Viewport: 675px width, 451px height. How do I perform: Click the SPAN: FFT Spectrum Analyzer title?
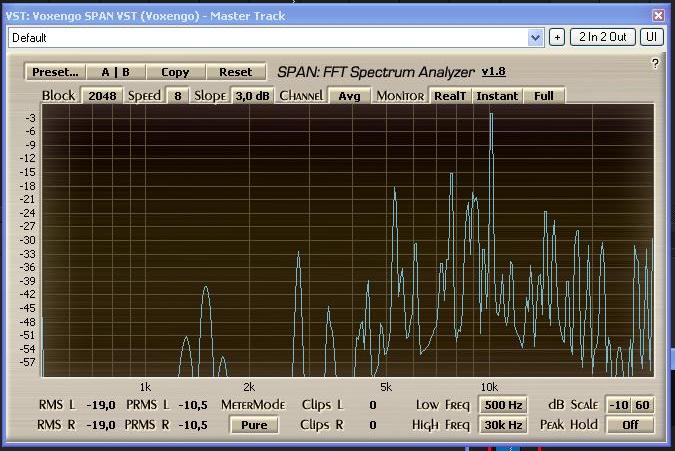(376, 72)
